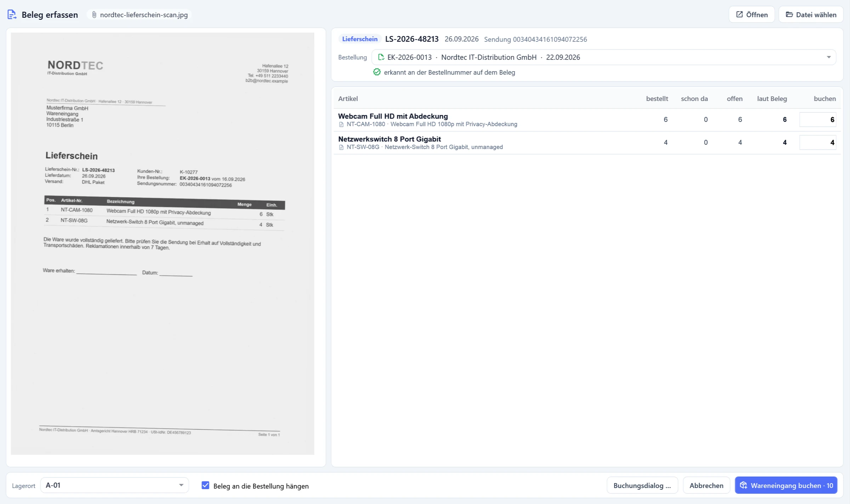The width and height of the screenshot is (850, 504).
Task: Click the offen column header
Action: click(735, 99)
